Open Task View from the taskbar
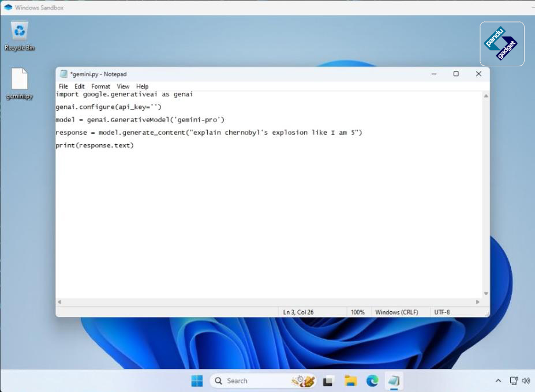535x392 pixels. click(x=328, y=380)
